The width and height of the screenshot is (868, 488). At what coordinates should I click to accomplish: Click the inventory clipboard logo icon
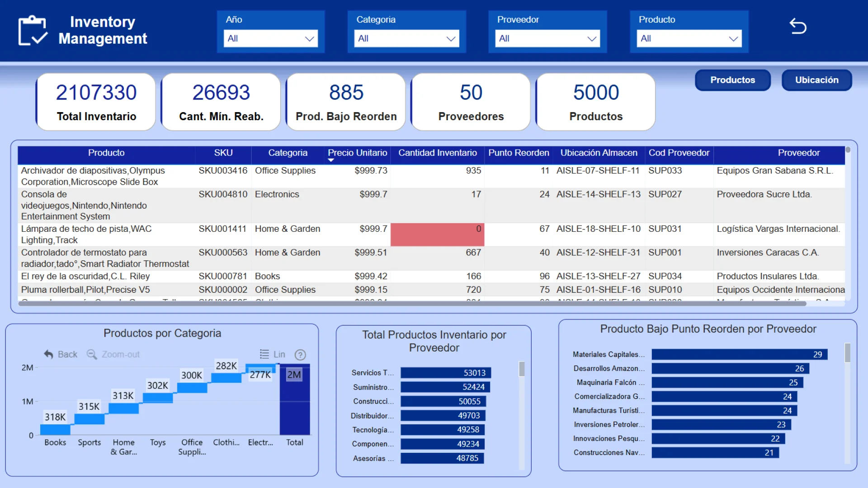tap(32, 31)
